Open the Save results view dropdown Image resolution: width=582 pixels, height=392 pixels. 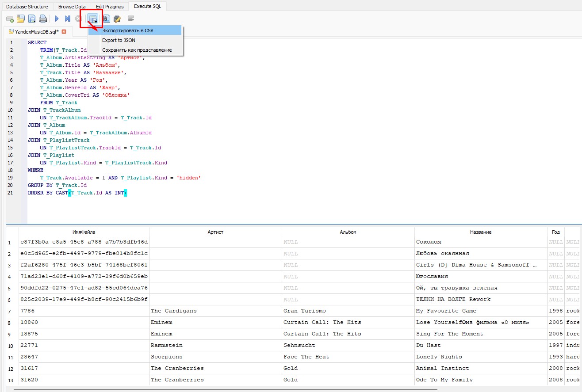pos(93,19)
